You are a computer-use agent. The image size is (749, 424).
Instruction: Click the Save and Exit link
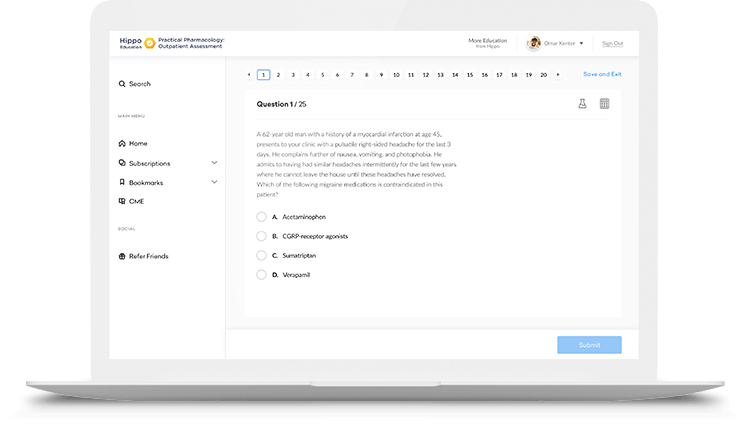(x=602, y=75)
